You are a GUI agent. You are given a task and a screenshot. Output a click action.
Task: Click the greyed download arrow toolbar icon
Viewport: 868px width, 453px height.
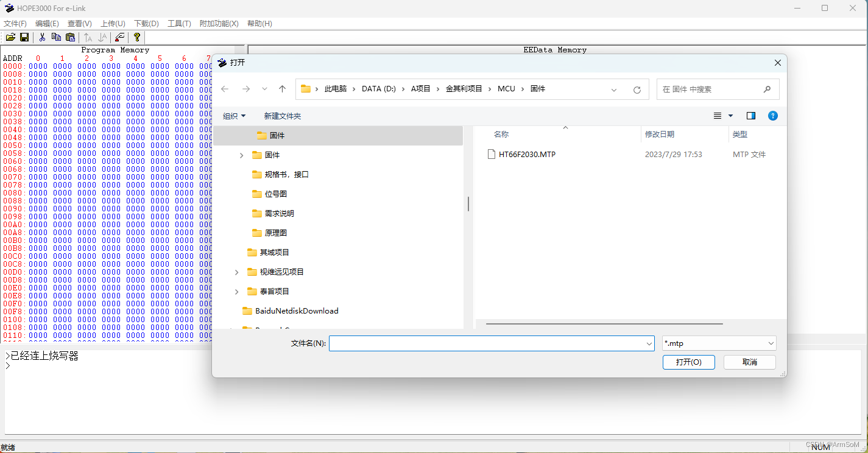pyautogui.click(x=102, y=37)
